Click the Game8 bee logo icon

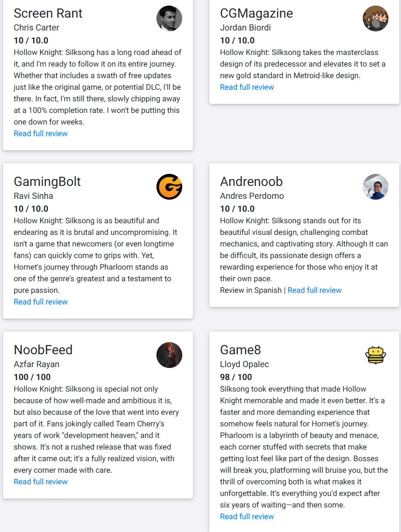(376, 355)
